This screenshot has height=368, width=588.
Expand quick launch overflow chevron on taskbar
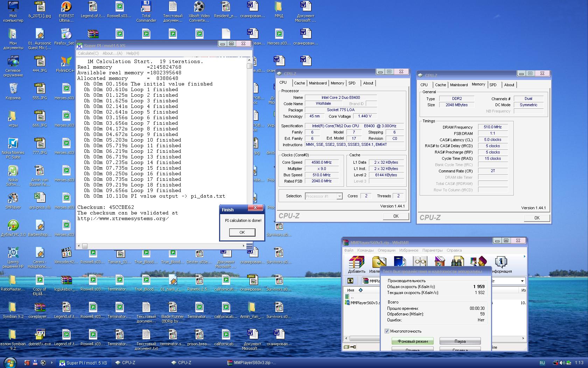52,363
